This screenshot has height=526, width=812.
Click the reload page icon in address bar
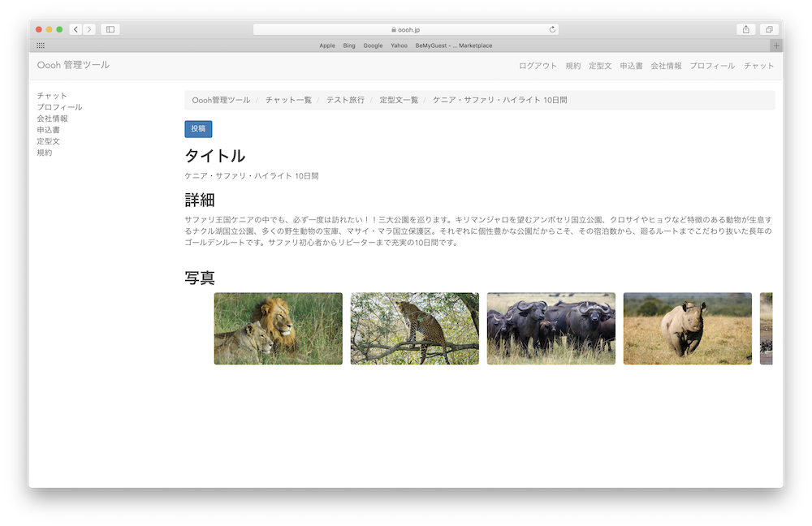[552, 29]
